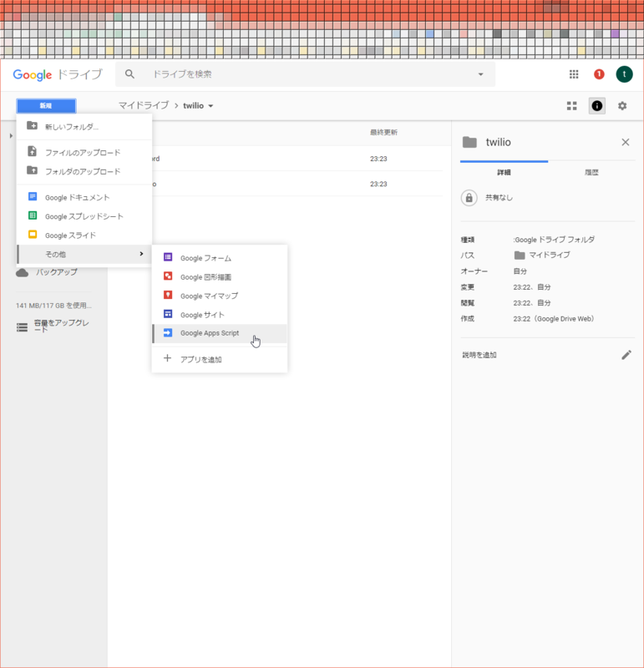Image resolution: width=644 pixels, height=668 pixels.
Task: Click the file upload icon
Action: click(x=32, y=151)
